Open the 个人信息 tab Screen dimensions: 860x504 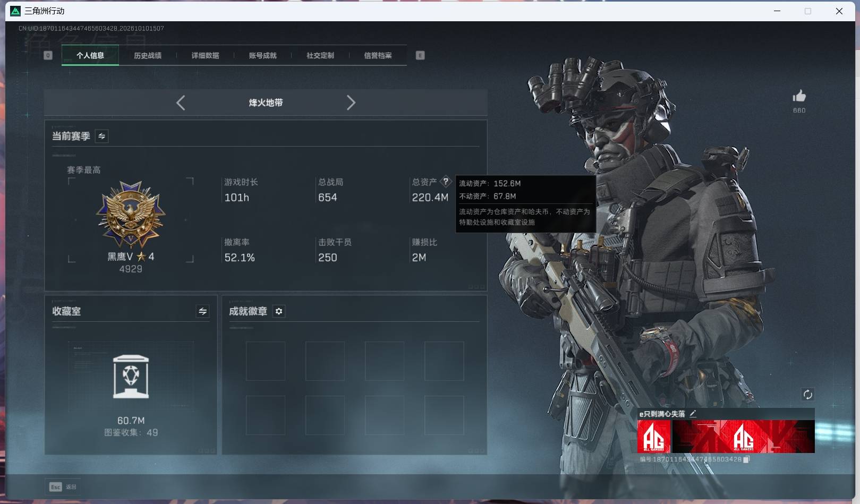coord(90,55)
